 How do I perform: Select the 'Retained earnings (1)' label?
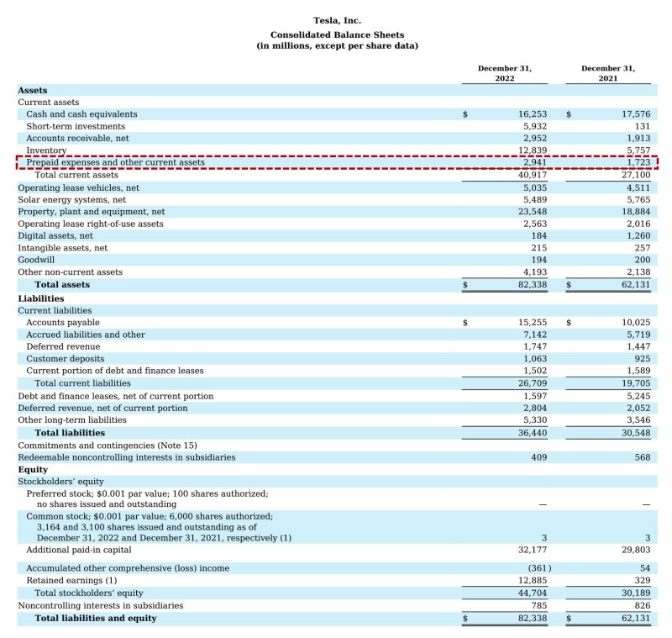(x=71, y=581)
